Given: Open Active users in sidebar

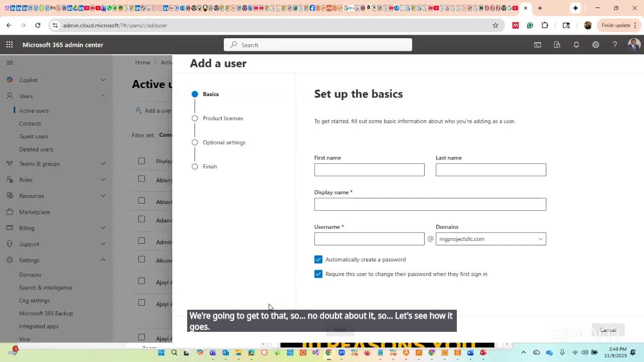Looking at the screenshot, I should tap(34, 111).
